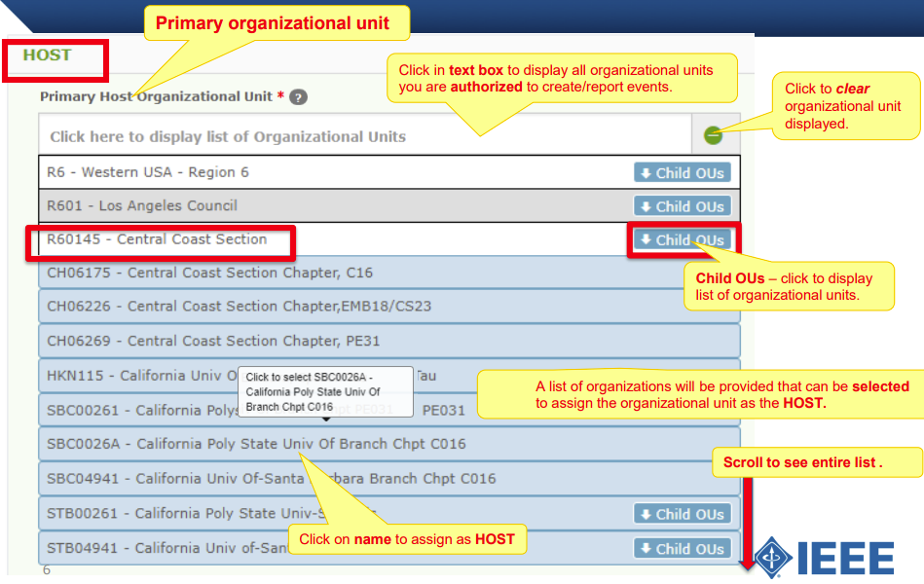The height and width of the screenshot is (584, 924).
Task: Select SBC00261 California Poly row
Action: (x=146, y=410)
